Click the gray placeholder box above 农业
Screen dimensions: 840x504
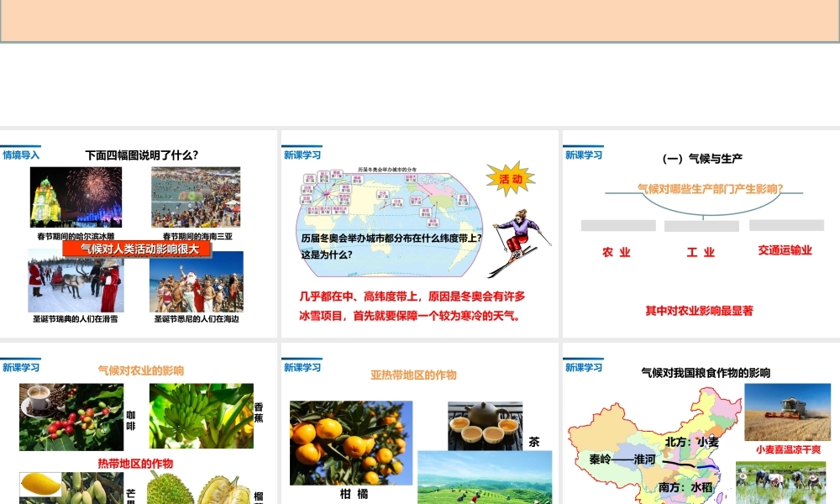[618, 225]
